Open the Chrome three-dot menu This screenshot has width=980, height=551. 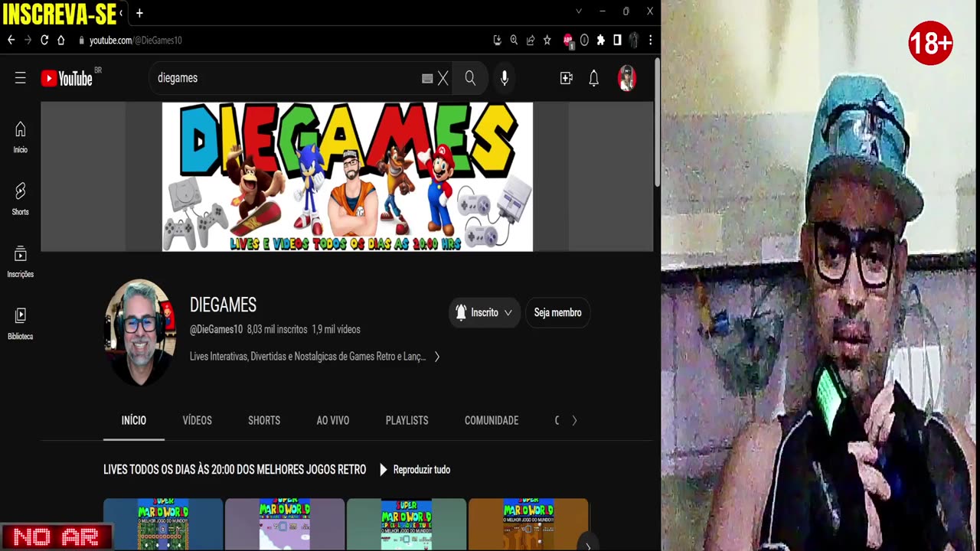click(x=650, y=40)
